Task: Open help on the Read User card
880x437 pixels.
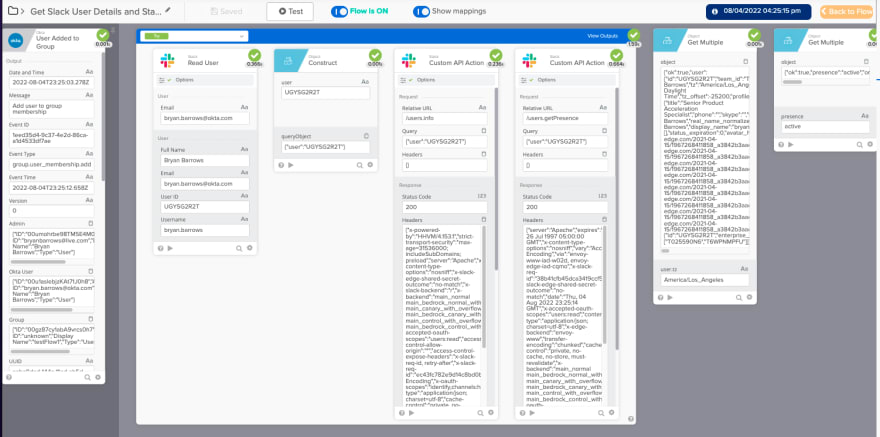Action: (160, 247)
